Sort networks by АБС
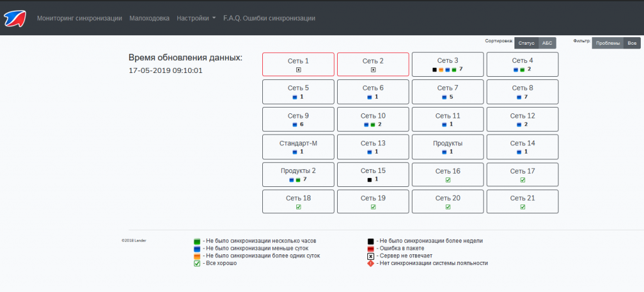Viewport: 644px width, 292px height. [x=547, y=43]
